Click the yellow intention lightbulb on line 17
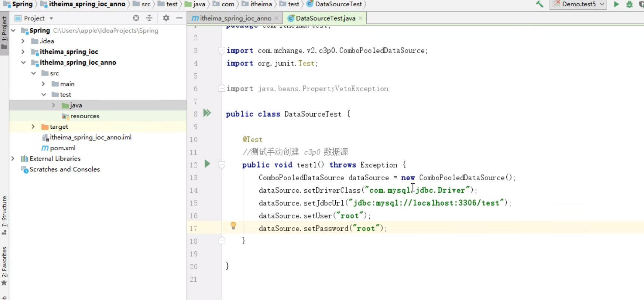 tap(233, 226)
